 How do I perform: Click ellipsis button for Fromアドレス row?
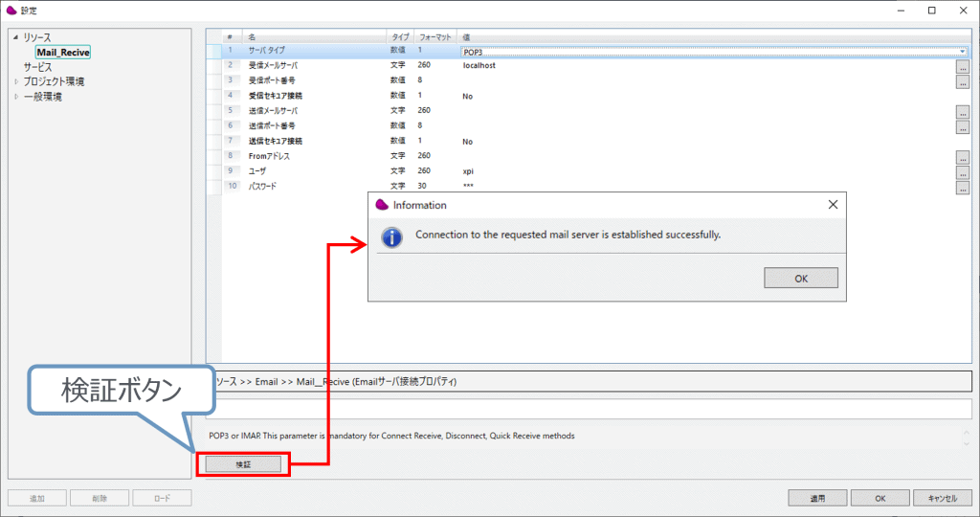pyautogui.click(x=962, y=157)
